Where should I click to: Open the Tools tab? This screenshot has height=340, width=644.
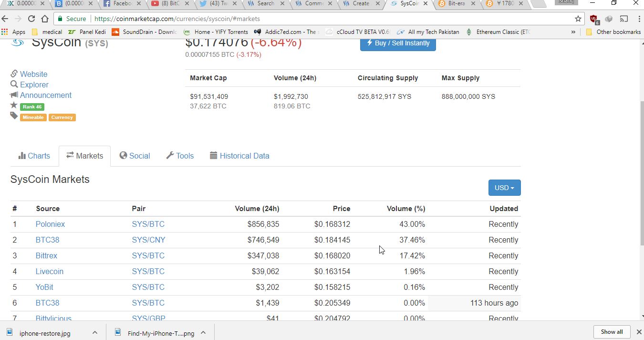coord(180,156)
